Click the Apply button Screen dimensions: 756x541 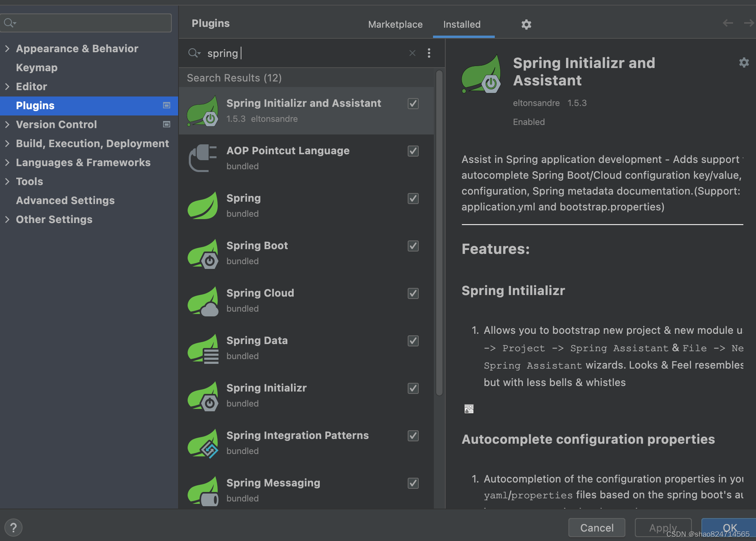coord(663,528)
